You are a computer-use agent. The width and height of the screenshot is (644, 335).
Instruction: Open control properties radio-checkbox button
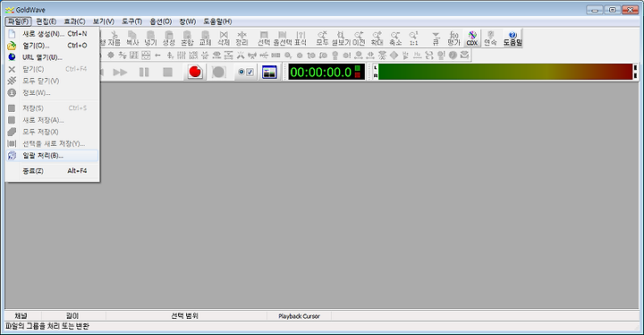click(246, 72)
